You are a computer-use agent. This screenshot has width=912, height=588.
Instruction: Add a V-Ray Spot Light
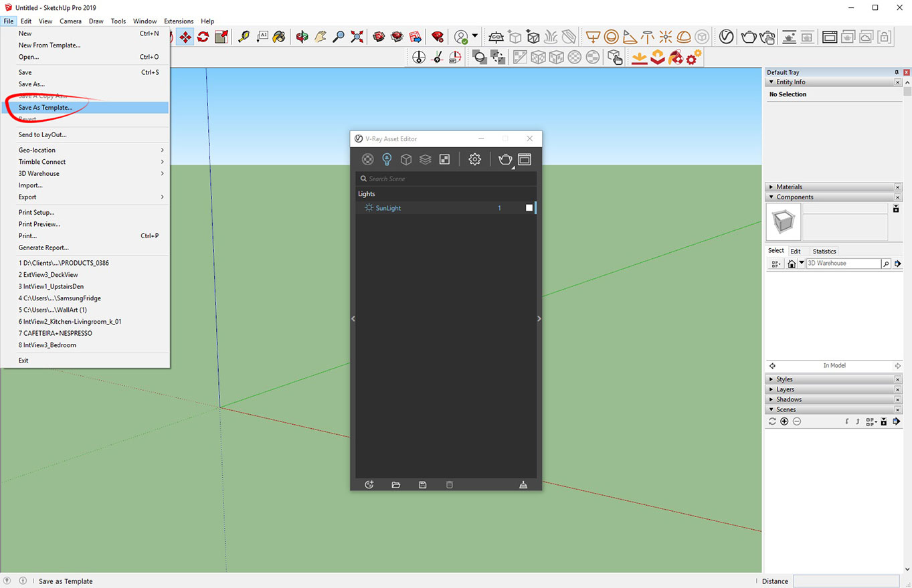pyautogui.click(x=630, y=37)
